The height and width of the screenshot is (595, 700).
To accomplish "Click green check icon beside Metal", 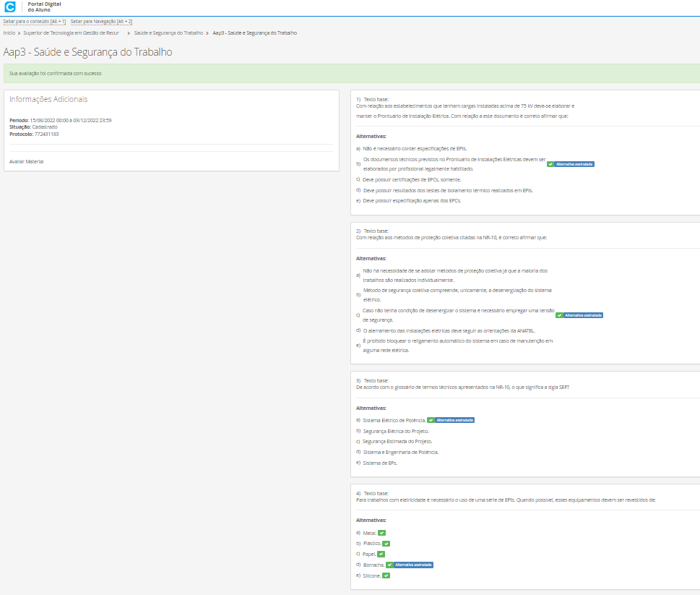I will click(381, 533).
